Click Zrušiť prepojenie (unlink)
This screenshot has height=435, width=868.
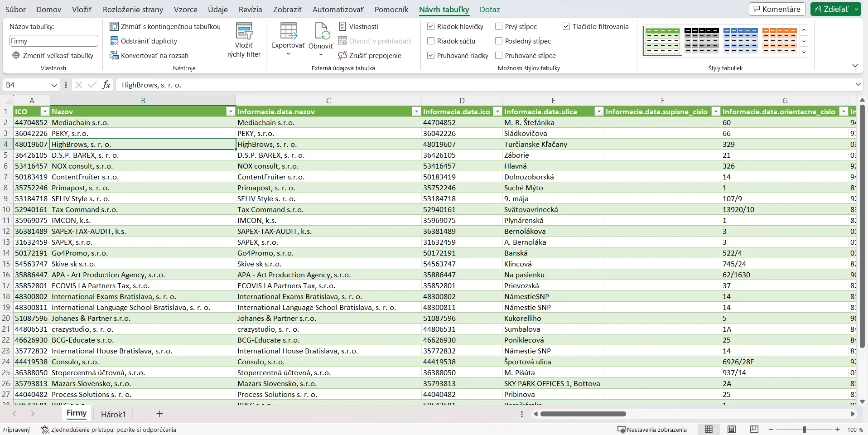click(370, 56)
